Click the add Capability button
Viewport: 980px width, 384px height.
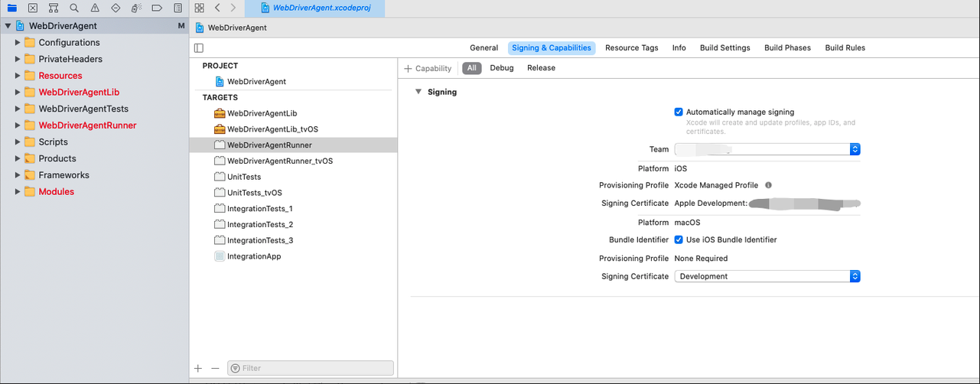[428, 68]
